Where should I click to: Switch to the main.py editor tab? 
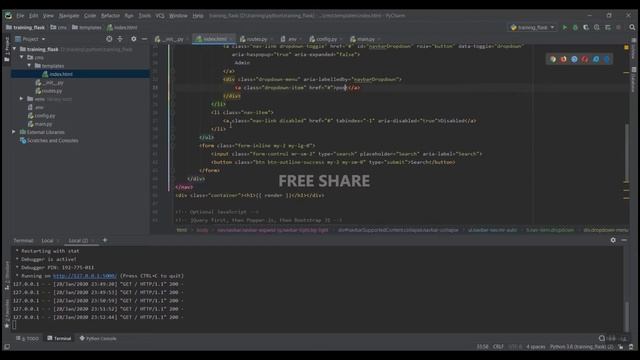coord(364,39)
